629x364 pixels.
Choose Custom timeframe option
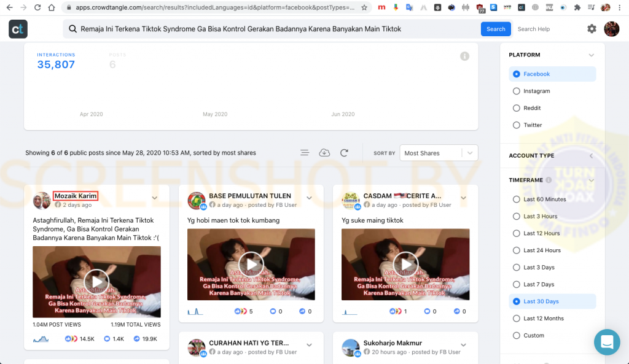coord(516,336)
